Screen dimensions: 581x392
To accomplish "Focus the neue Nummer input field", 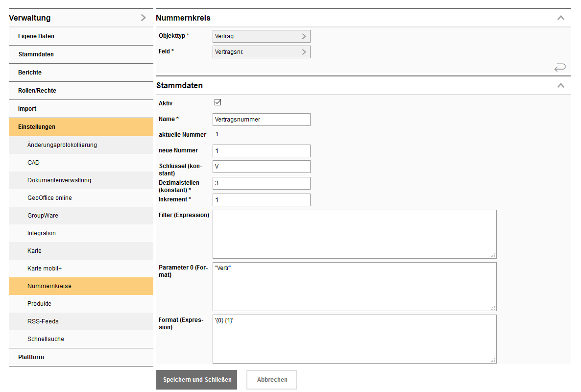I will [261, 151].
